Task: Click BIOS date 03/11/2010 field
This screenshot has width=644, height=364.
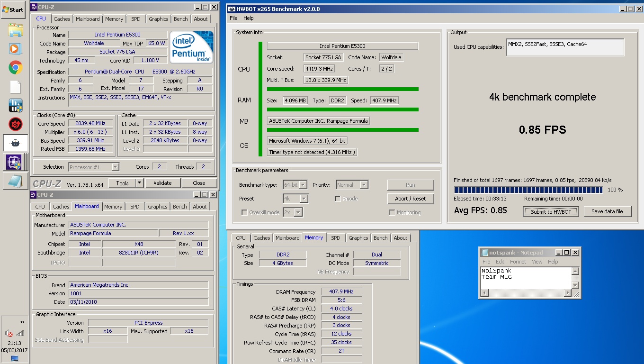Action: (x=139, y=302)
